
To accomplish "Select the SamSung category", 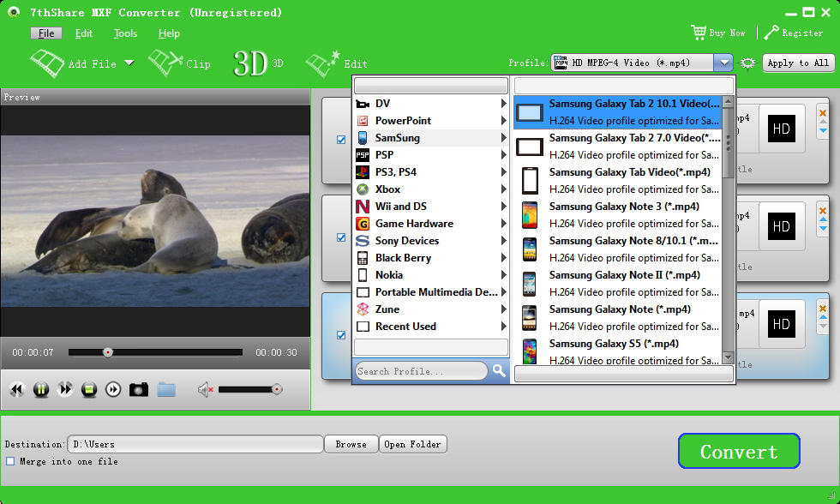I will click(431, 138).
